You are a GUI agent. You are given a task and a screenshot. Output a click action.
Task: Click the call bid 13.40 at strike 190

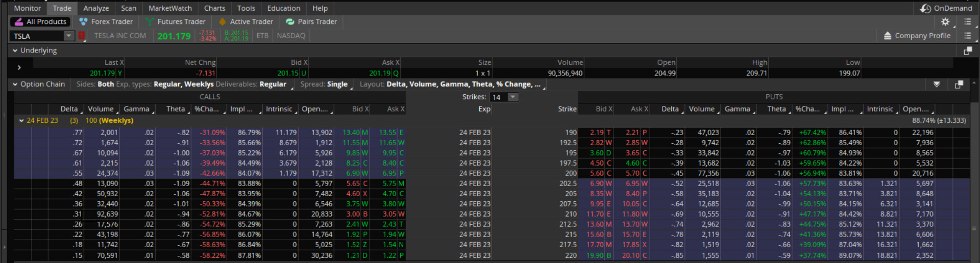351,133
